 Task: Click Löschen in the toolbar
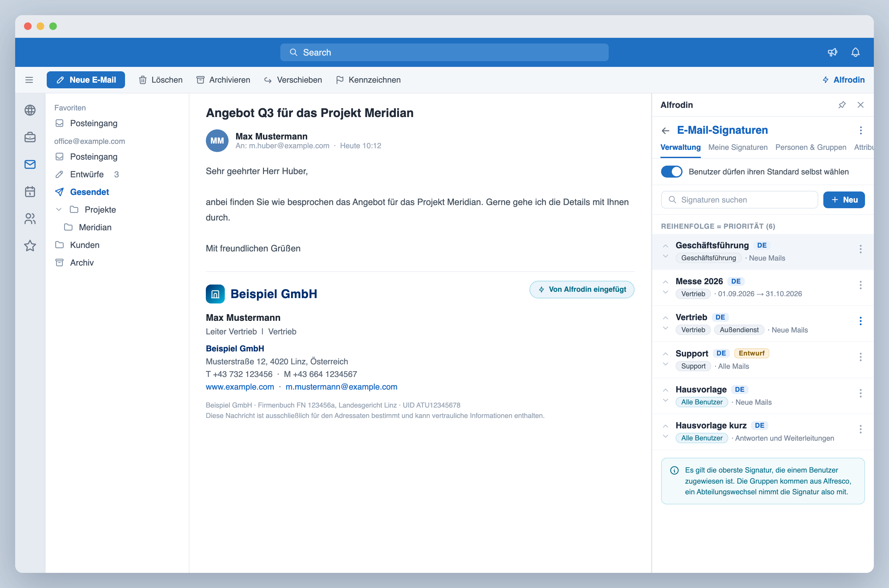pos(161,80)
